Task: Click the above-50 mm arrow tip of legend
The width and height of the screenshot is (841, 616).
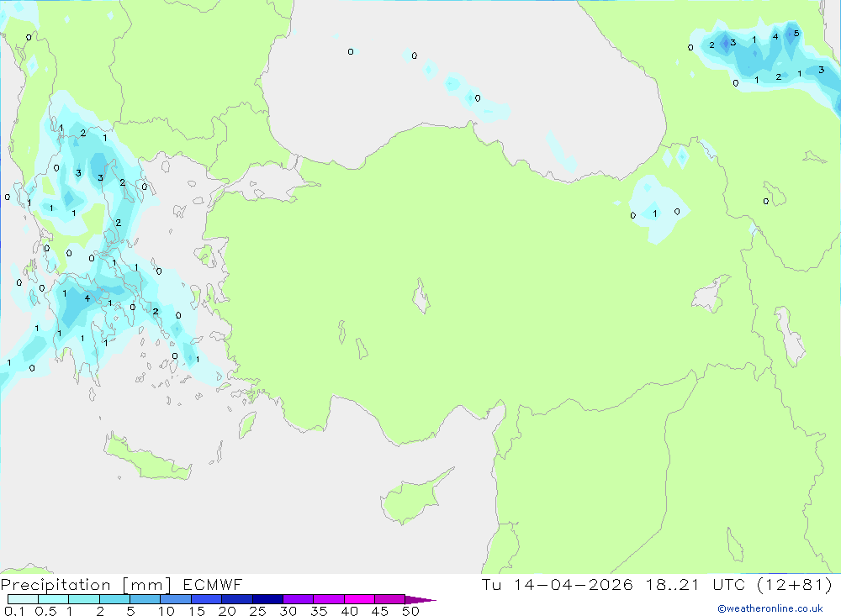Action: [x=421, y=599]
